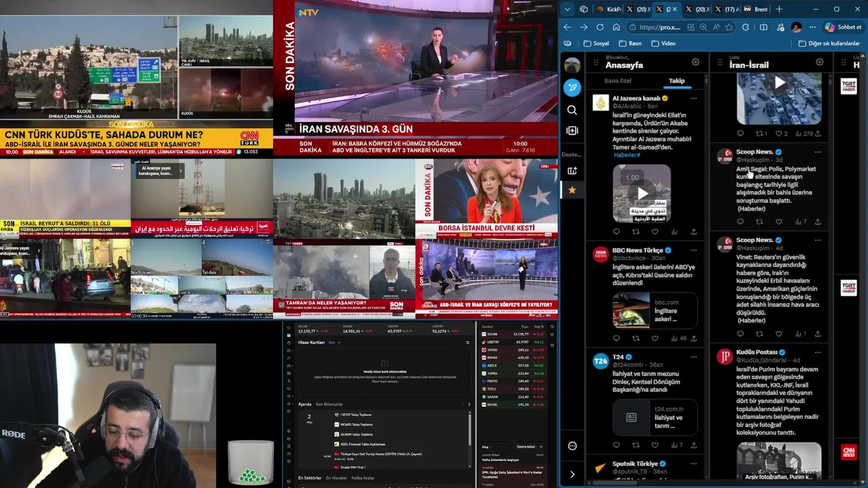Select the GARAN row in the watchlist

pyautogui.click(x=514, y=396)
